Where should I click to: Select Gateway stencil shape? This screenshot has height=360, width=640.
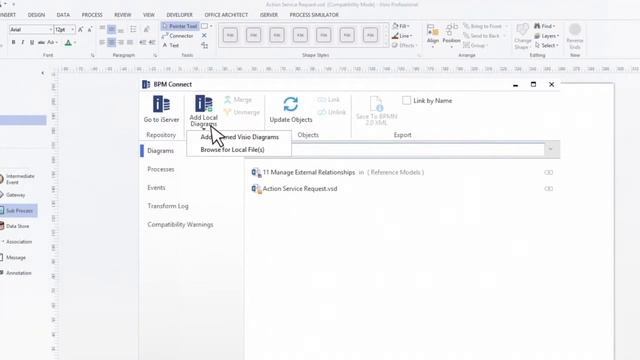pos(14,195)
